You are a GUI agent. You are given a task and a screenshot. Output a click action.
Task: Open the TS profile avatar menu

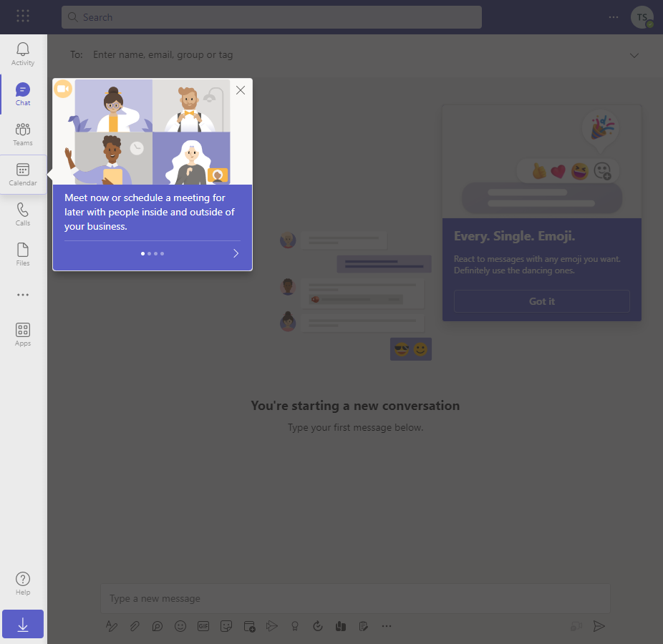[642, 17]
